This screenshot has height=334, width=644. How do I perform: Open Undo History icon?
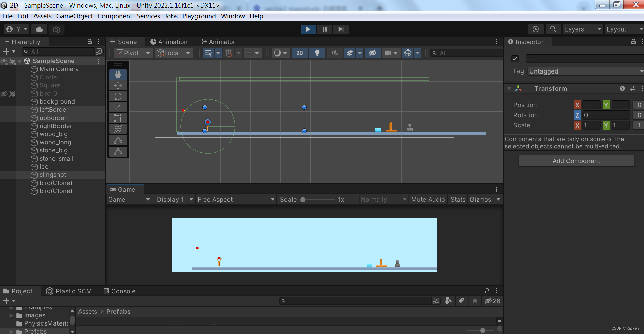coord(536,29)
